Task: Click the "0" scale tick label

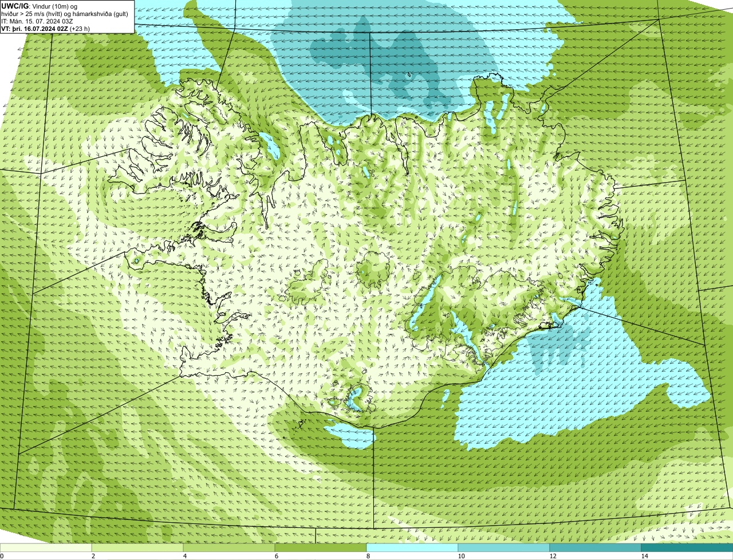Action: 2,556
